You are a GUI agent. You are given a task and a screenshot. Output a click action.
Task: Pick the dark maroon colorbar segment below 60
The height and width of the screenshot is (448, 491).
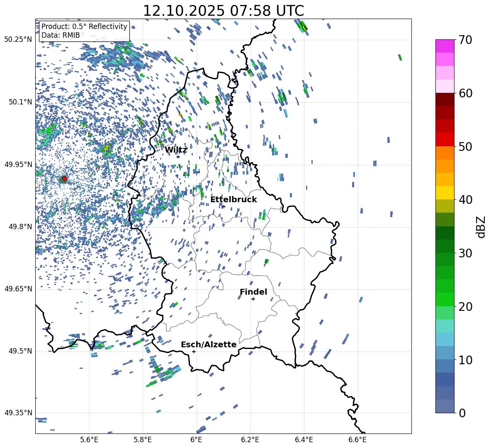445,99
